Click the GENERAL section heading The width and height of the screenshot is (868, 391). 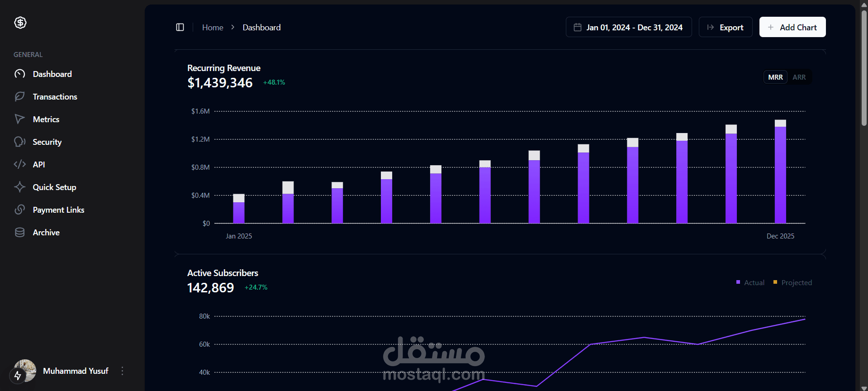[x=28, y=54]
